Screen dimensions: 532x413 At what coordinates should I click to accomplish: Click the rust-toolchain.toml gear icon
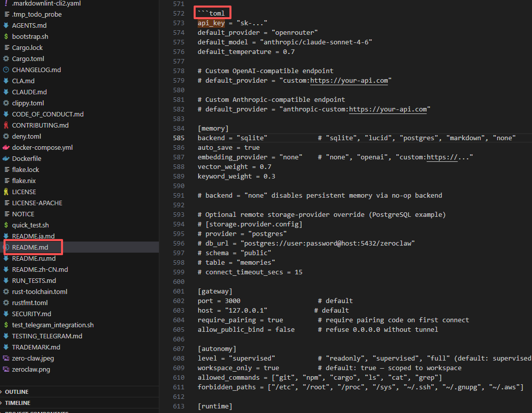click(x=6, y=291)
